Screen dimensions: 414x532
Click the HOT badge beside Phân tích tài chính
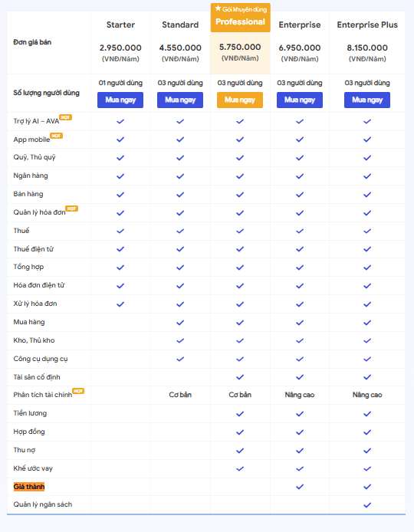click(x=78, y=391)
